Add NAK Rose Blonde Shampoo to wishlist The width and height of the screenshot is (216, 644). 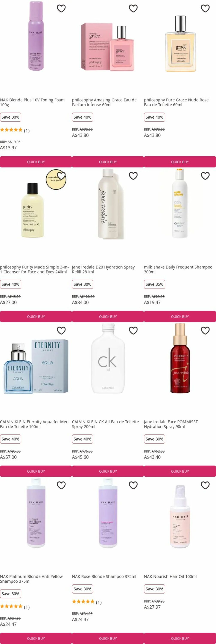[x=133, y=485]
